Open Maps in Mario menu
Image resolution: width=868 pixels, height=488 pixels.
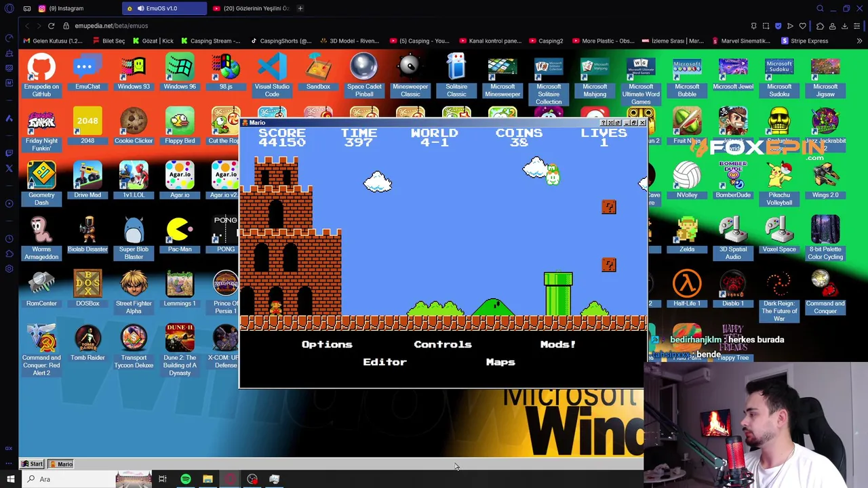[x=500, y=362]
